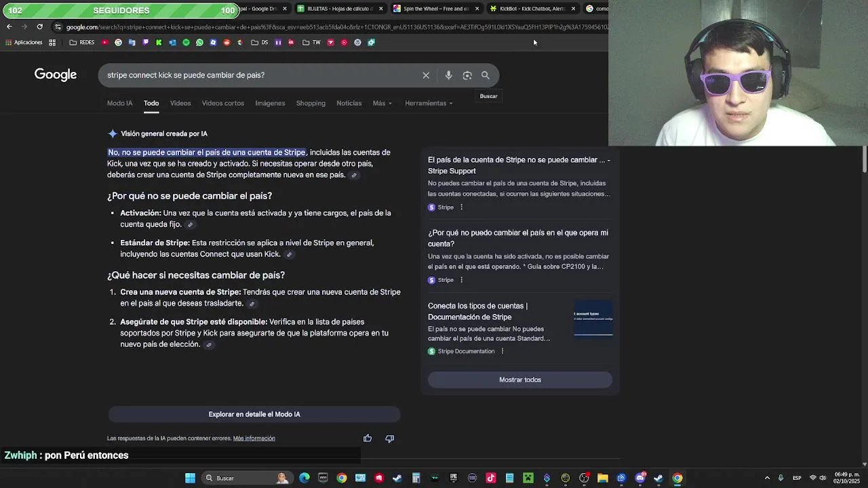868x488 pixels.
Task: Switch to the Imágenes tab
Action: (x=270, y=103)
